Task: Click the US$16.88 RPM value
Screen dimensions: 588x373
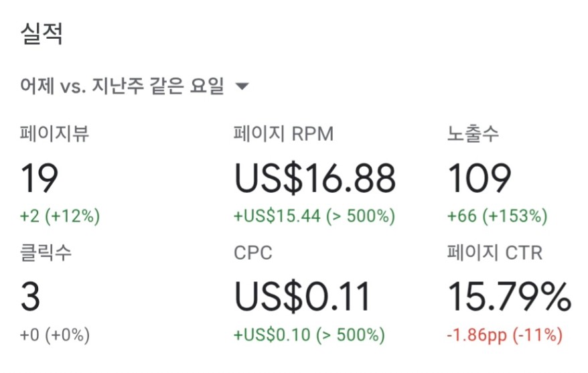Action: pos(315,177)
